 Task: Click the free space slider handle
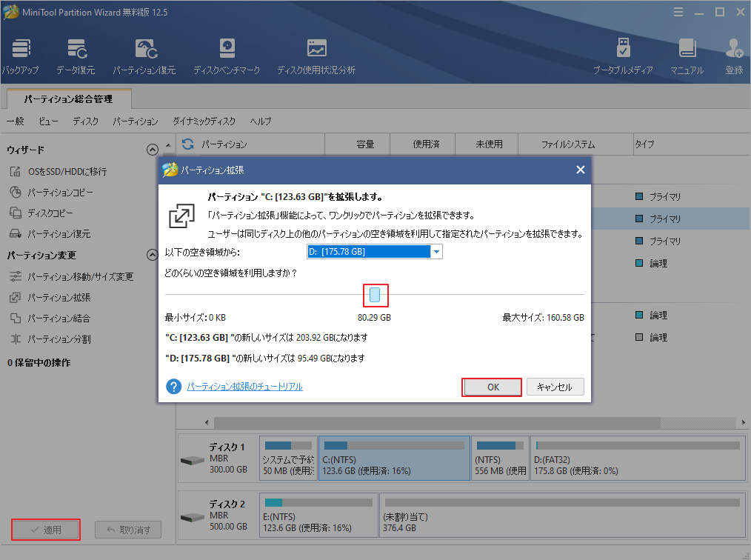point(375,295)
